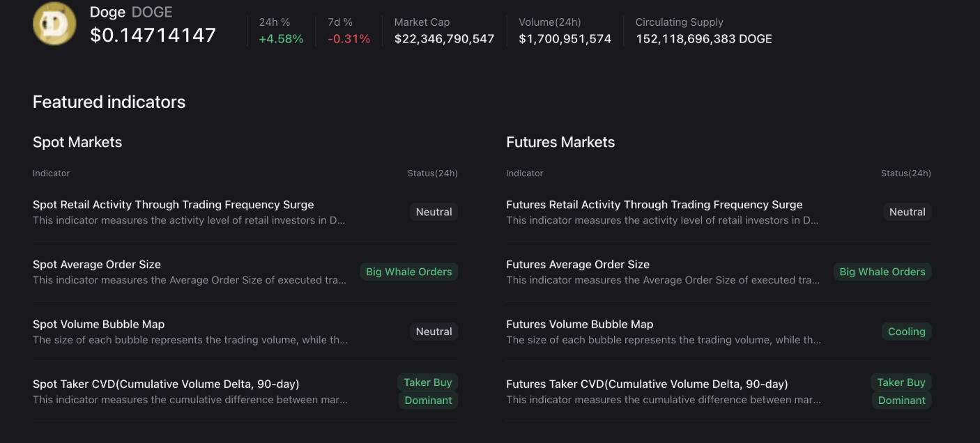Open Futures Retail Activity Through Trading Frequency Surge
This screenshot has height=443, width=980.
654,205
